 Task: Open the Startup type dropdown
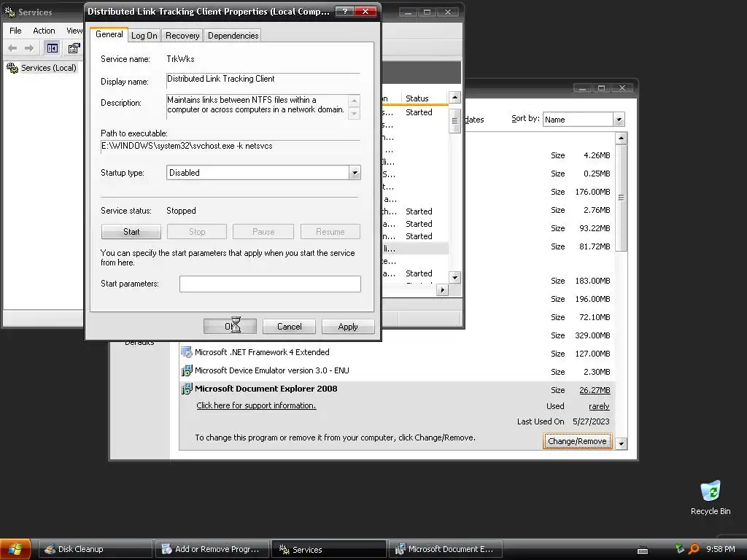point(355,172)
